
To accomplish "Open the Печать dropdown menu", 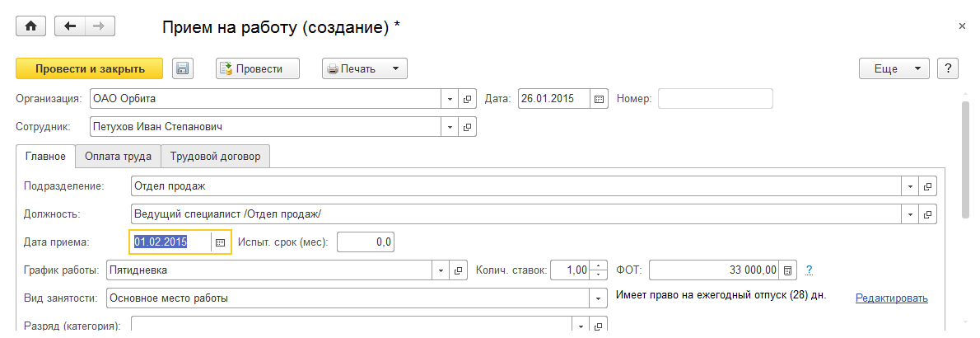I will pyautogui.click(x=395, y=68).
